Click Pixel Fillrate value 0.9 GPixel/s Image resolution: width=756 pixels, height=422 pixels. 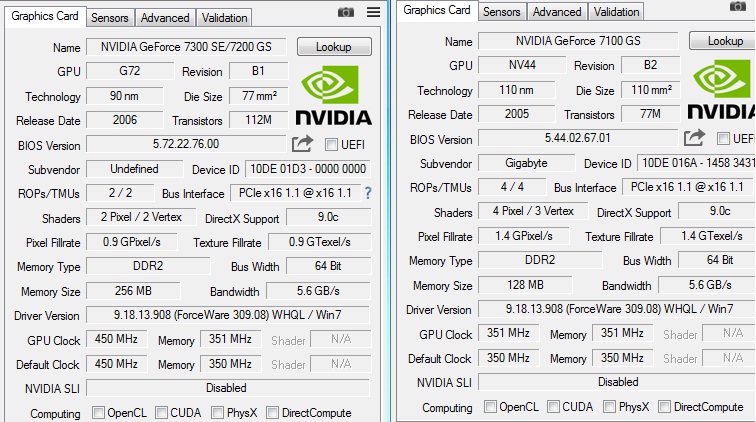click(132, 242)
